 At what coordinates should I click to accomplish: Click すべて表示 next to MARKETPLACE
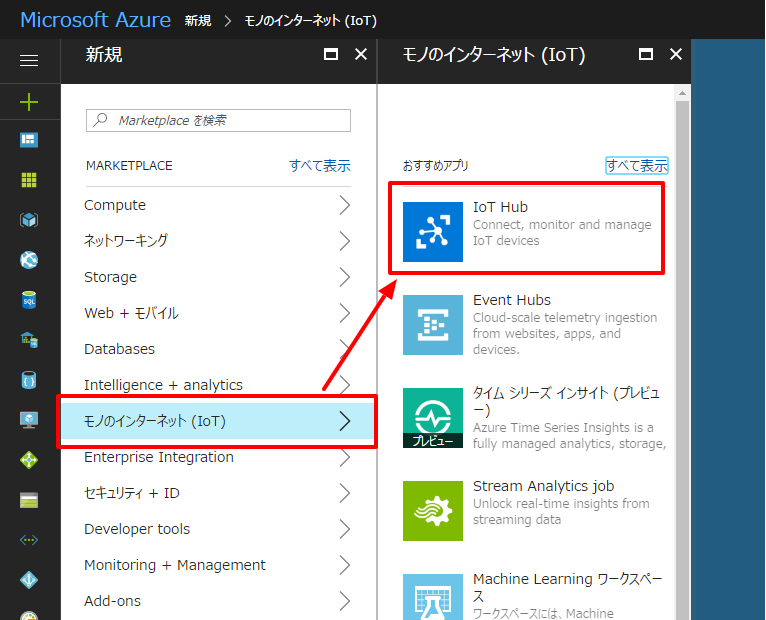pos(320,166)
